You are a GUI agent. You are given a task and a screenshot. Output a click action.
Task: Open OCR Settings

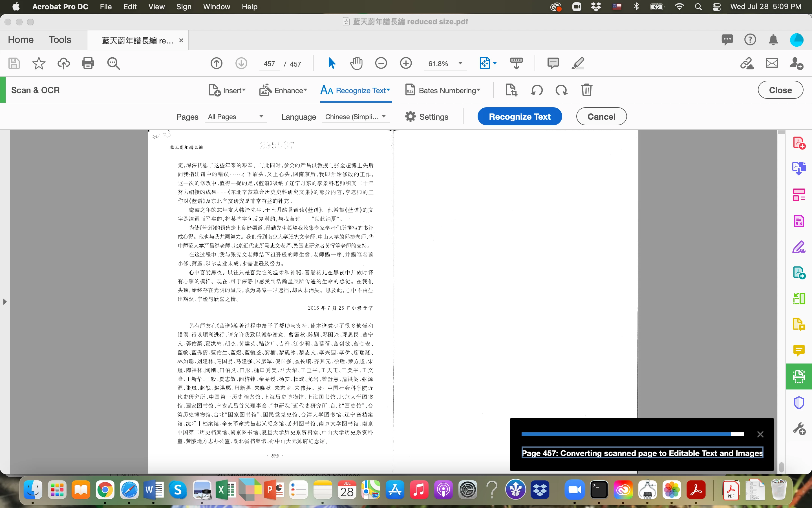coord(427,117)
